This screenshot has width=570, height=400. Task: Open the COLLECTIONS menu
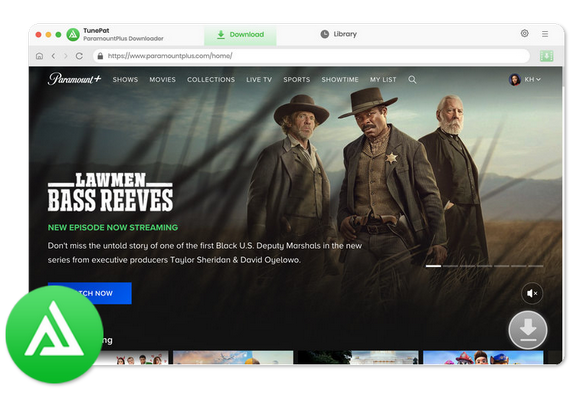point(211,80)
